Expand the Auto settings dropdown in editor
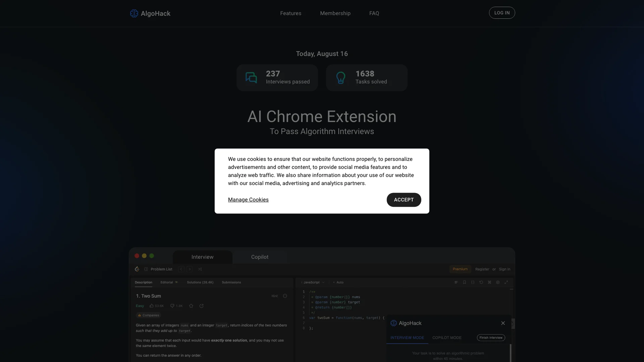Image resolution: width=644 pixels, height=362 pixels. pyautogui.click(x=340, y=282)
